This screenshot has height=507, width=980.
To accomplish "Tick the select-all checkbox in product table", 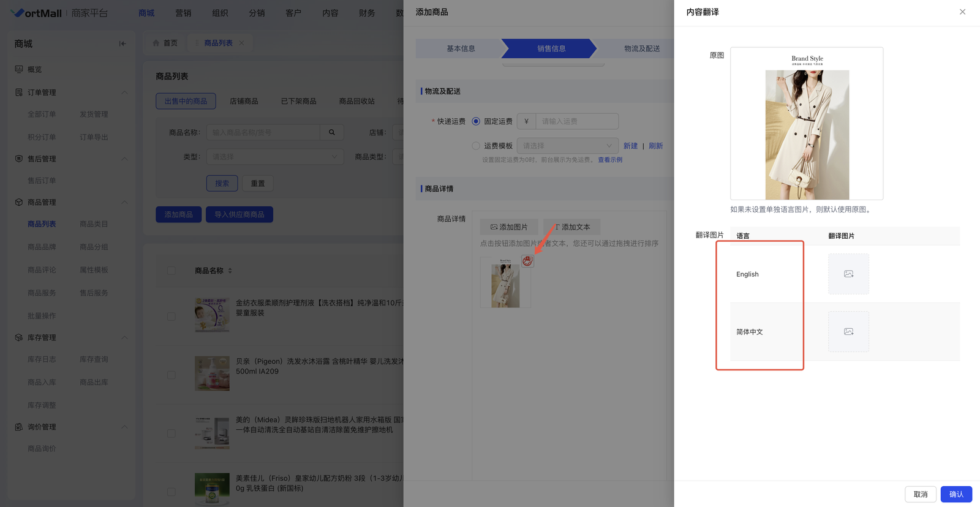I will pos(171,271).
